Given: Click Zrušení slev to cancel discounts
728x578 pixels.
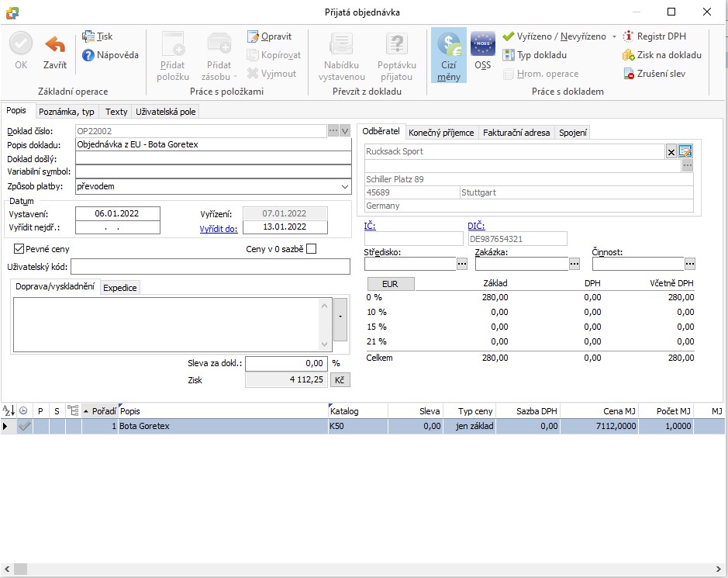Looking at the screenshot, I should pyautogui.click(x=654, y=74).
